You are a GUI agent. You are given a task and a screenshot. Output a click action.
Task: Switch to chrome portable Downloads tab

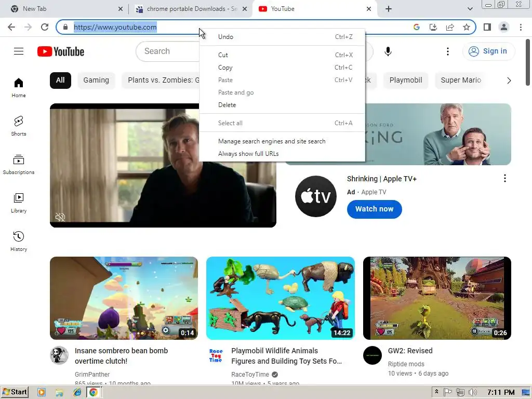pyautogui.click(x=192, y=9)
